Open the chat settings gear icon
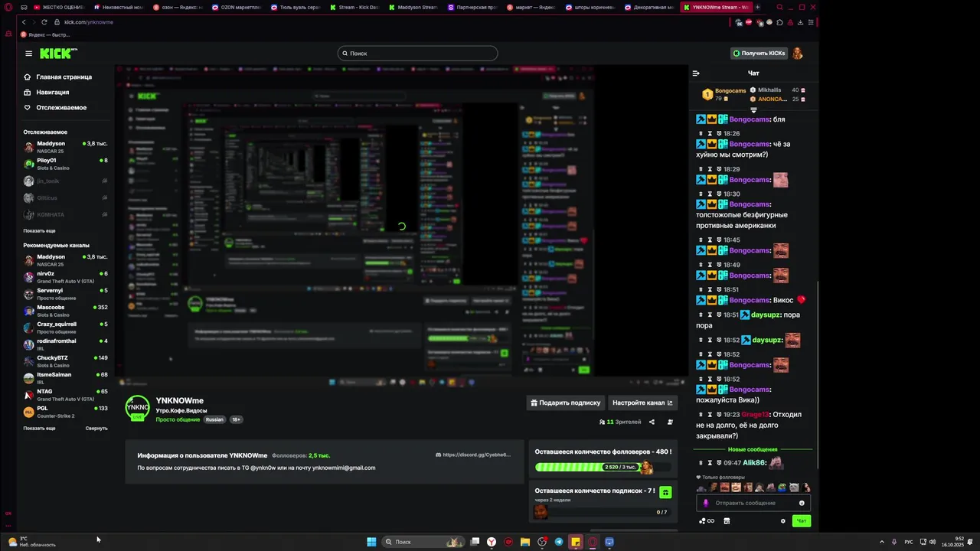The image size is (980, 551). 782,521
